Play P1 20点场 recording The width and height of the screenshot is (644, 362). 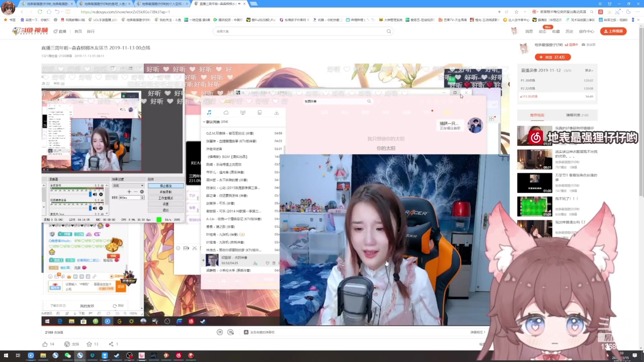(x=557, y=80)
